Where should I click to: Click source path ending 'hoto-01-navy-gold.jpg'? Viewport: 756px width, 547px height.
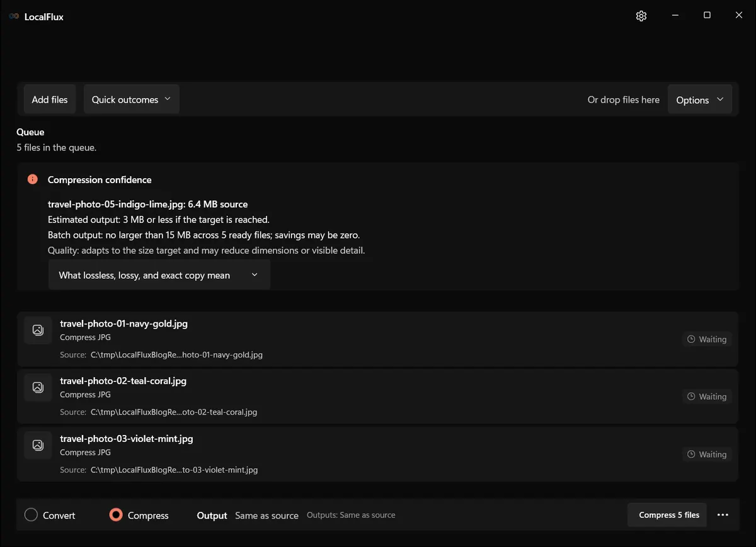tap(176, 355)
